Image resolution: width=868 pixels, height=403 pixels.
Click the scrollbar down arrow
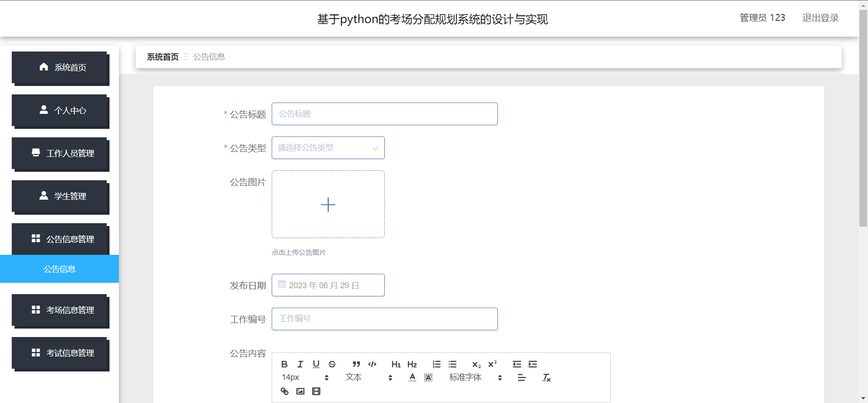[863, 398]
